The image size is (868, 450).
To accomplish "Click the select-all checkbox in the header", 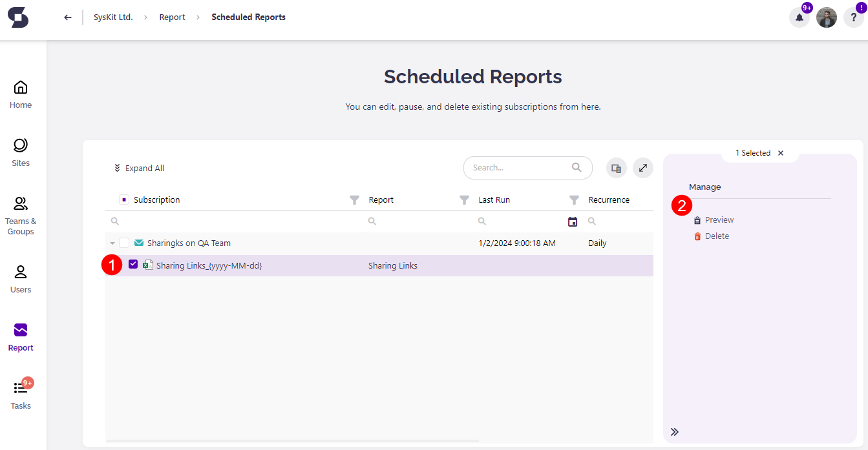I will tap(123, 200).
